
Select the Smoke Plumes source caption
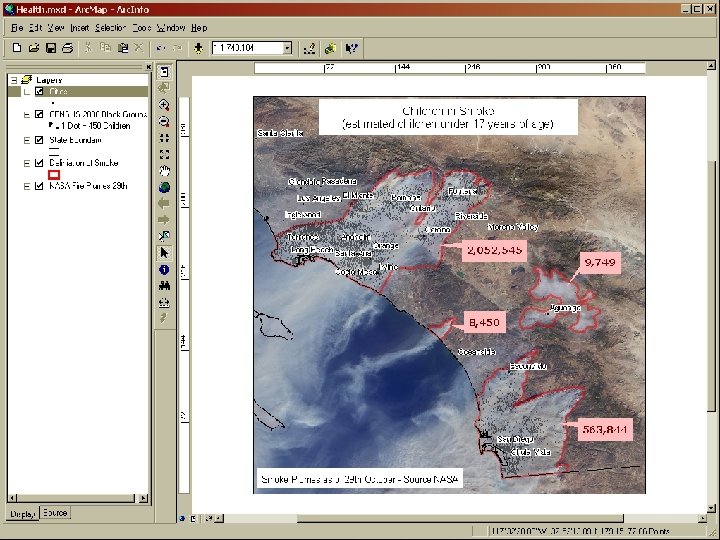tap(360, 479)
